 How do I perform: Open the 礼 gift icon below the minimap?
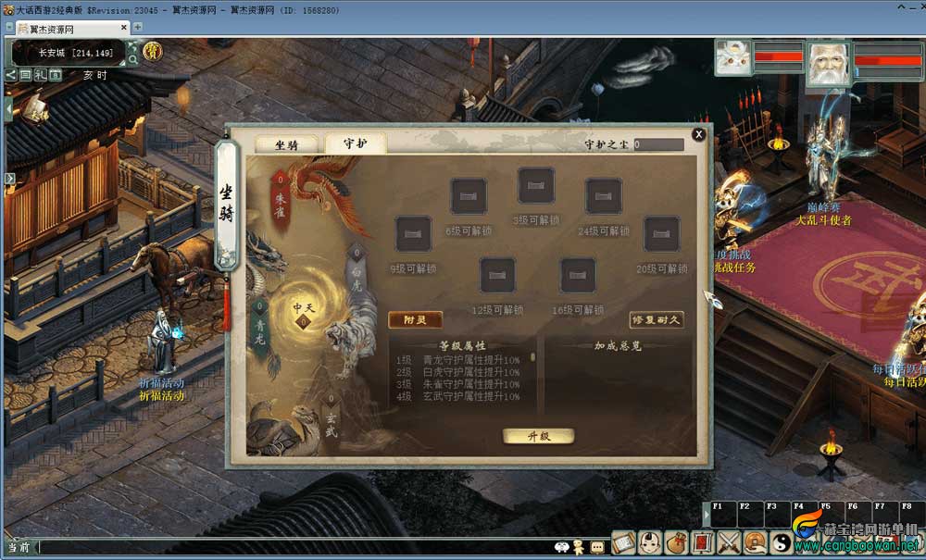pos(40,75)
